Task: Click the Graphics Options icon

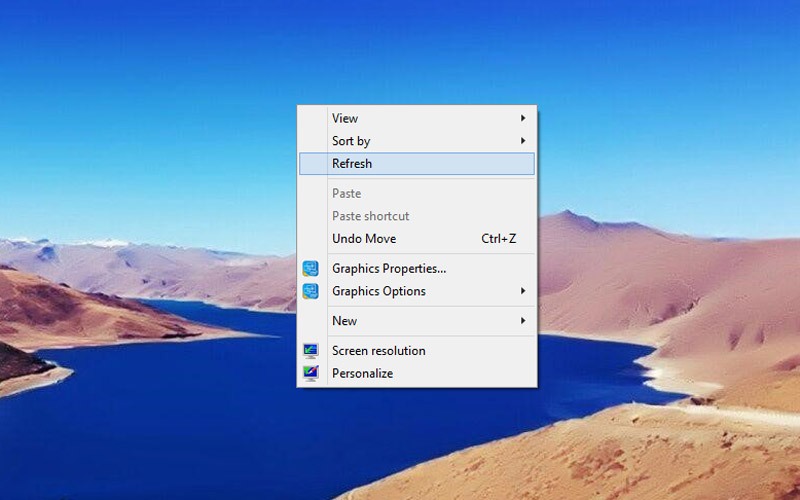Action: (310, 291)
